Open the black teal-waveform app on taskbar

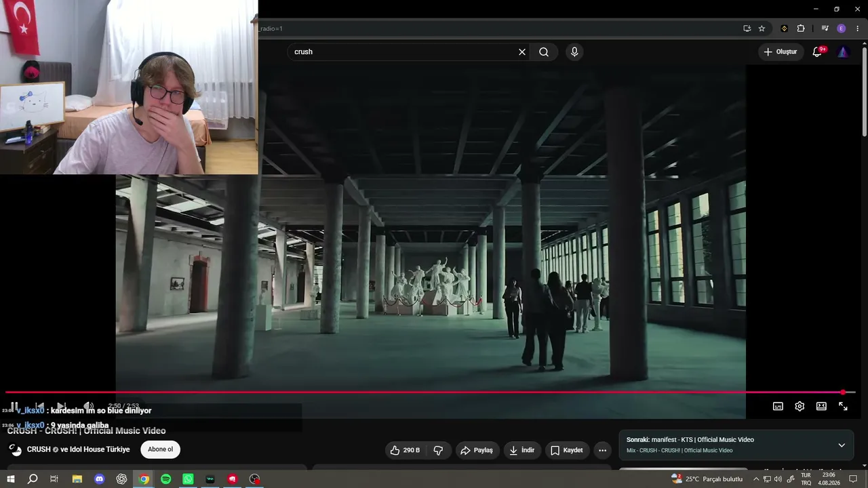210,479
